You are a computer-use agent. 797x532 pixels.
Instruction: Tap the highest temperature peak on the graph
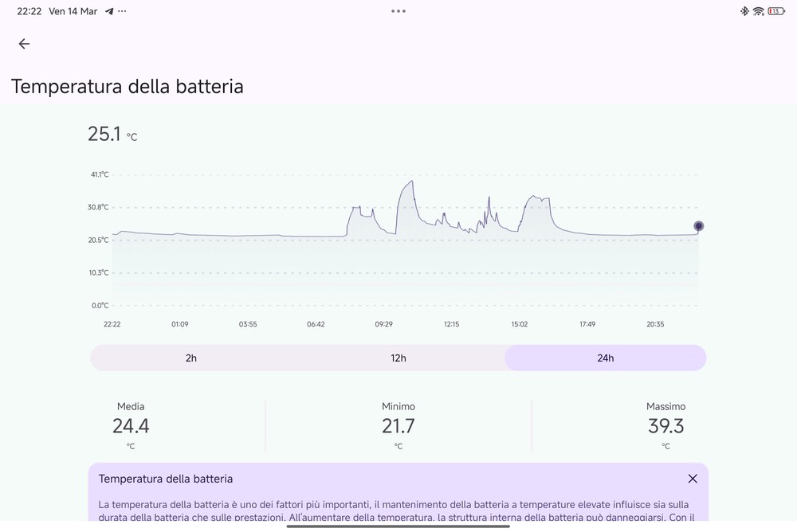411,182
